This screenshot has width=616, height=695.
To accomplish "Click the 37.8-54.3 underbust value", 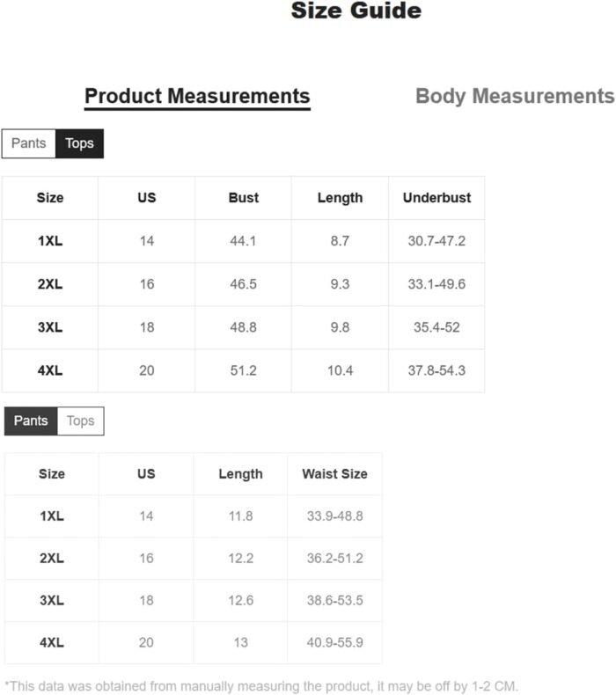I will coord(436,370).
